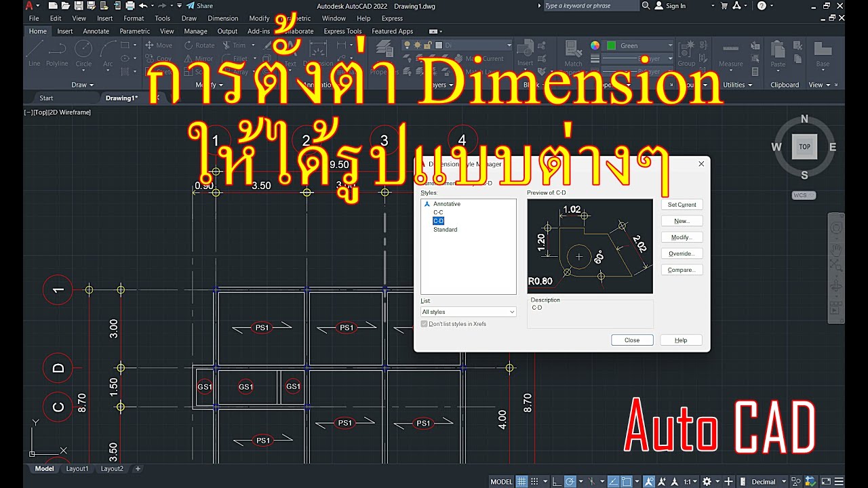Select the Standard style in the list
The width and height of the screenshot is (868, 488).
[x=446, y=230]
